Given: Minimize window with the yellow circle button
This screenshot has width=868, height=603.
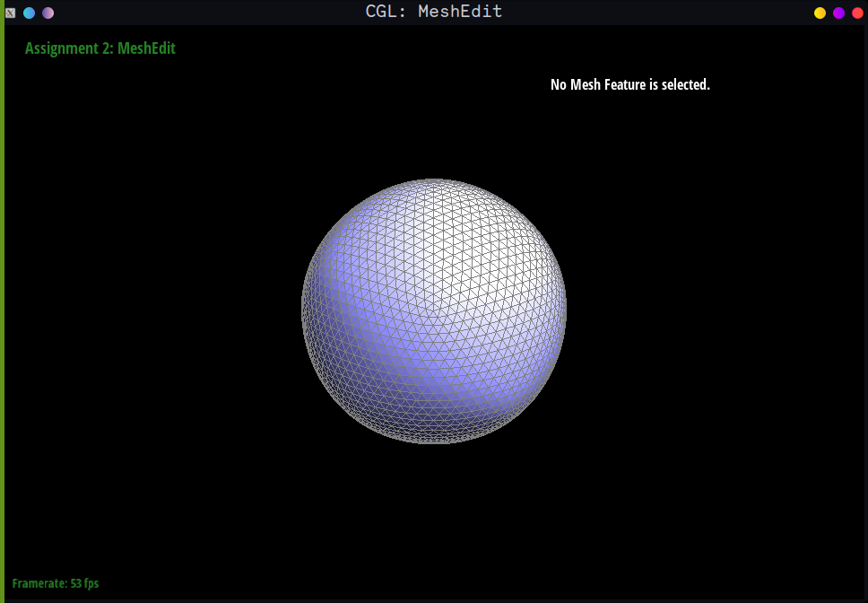Looking at the screenshot, I should click(820, 13).
